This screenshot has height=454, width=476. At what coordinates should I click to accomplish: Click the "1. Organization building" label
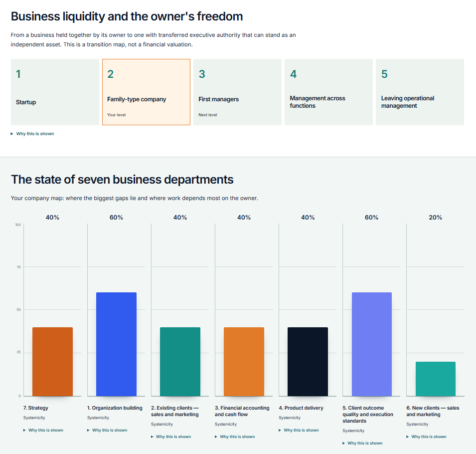tap(115, 408)
